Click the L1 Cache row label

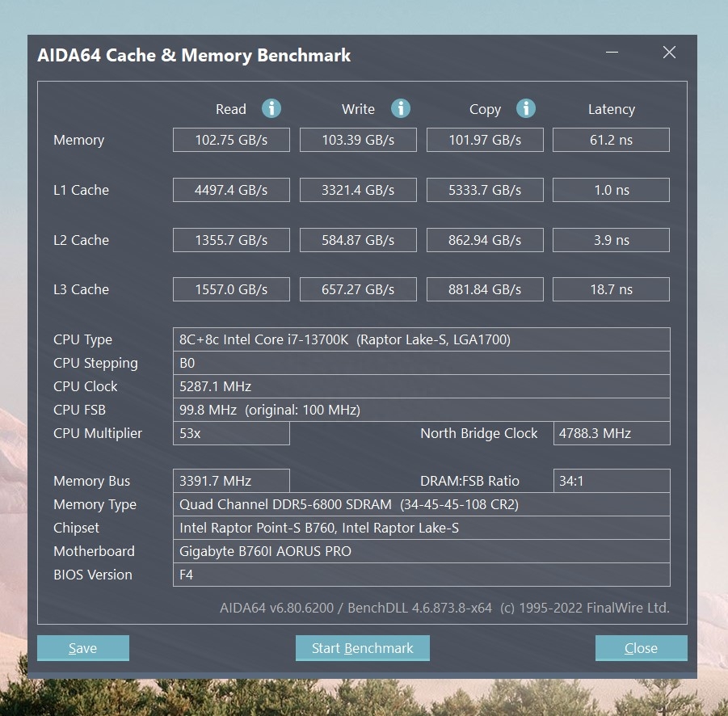(x=82, y=190)
